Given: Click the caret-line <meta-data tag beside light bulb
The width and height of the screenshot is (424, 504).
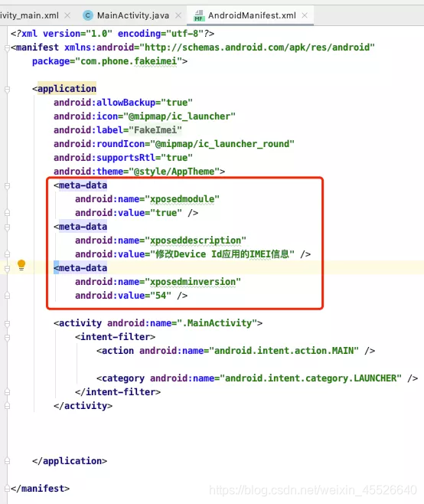Looking at the screenshot, I should (x=80, y=268).
